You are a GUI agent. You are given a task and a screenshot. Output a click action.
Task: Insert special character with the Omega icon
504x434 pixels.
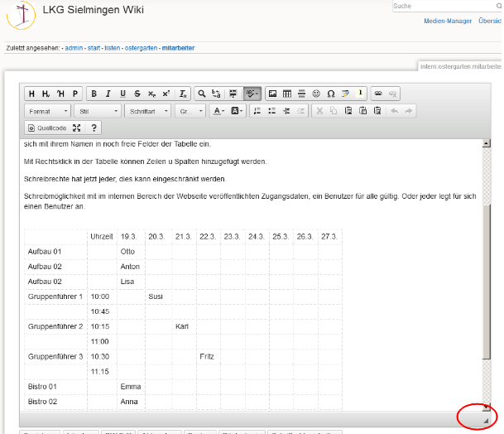click(331, 94)
